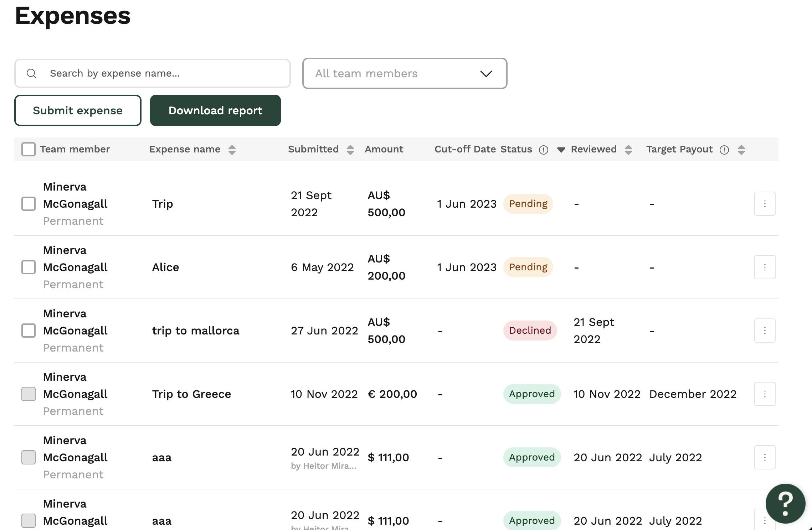
Task: Check the Alice expense row checkbox
Action: pyautogui.click(x=29, y=267)
